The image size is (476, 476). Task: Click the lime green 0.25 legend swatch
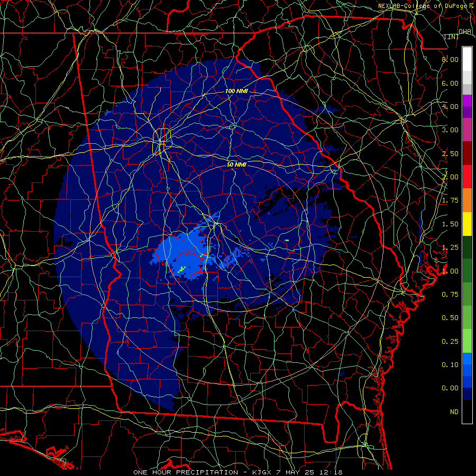pos(467,341)
